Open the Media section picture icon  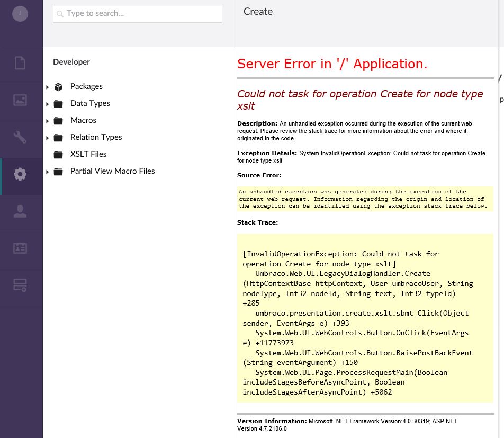click(x=20, y=100)
